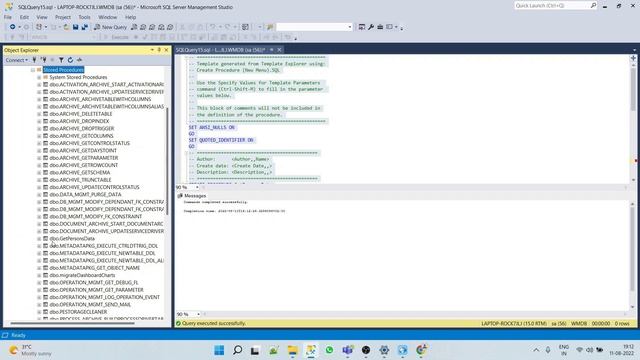Click the Database Engine Query icon
This screenshot has height=360, width=640.
pos(134,27)
